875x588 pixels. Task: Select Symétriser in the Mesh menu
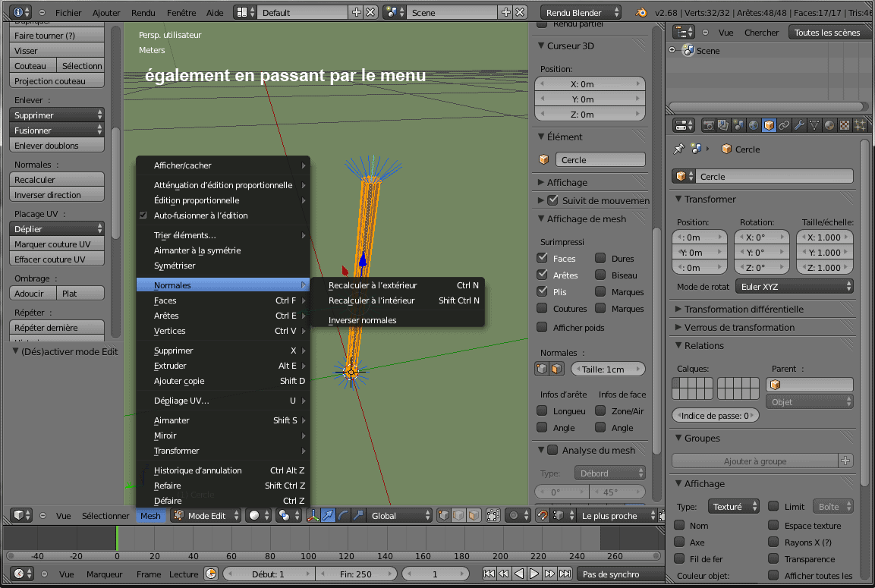click(x=175, y=266)
